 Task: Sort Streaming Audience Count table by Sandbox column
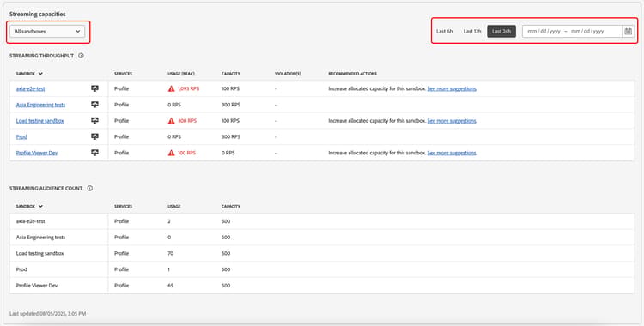click(x=29, y=206)
